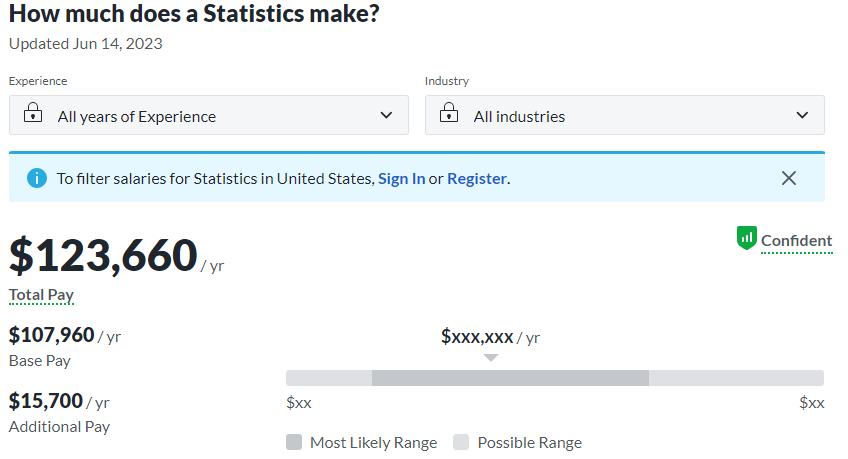This screenshot has height=459, width=848.
Task: Click the blue info icon
Action: click(37, 178)
